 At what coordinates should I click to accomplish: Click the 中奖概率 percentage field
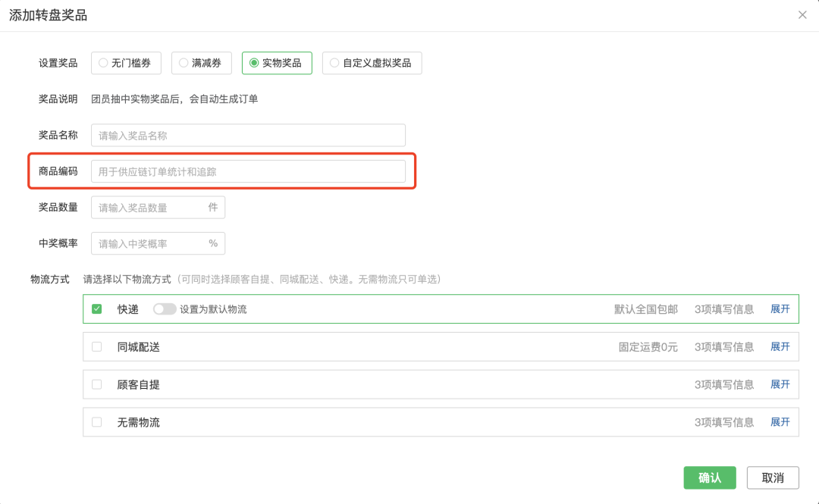pyautogui.click(x=150, y=244)
